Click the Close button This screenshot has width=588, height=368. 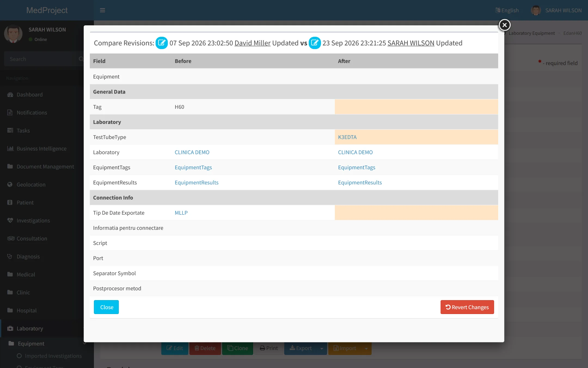click(x=106, y=307)
